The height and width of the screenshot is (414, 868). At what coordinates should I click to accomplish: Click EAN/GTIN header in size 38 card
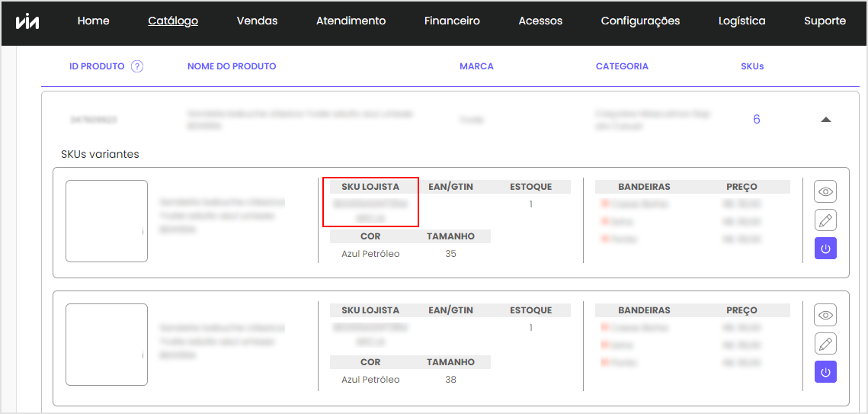tap(450, 310)
